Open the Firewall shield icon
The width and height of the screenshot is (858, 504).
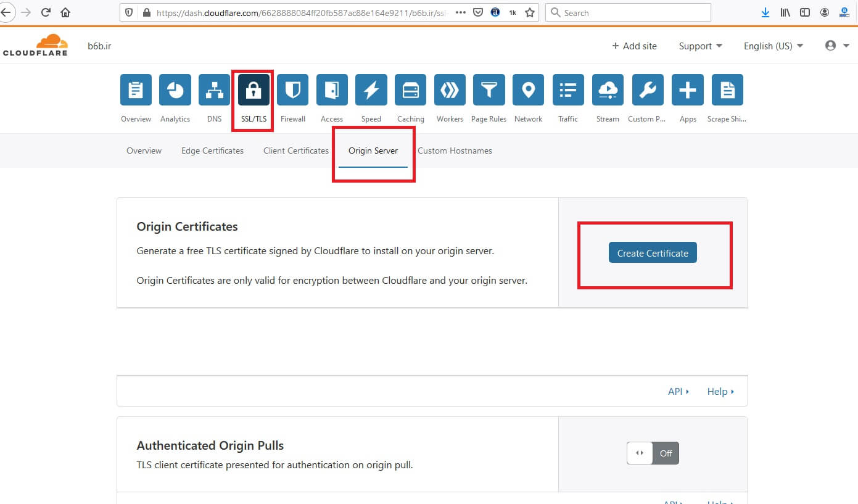[x=293, y=90]
